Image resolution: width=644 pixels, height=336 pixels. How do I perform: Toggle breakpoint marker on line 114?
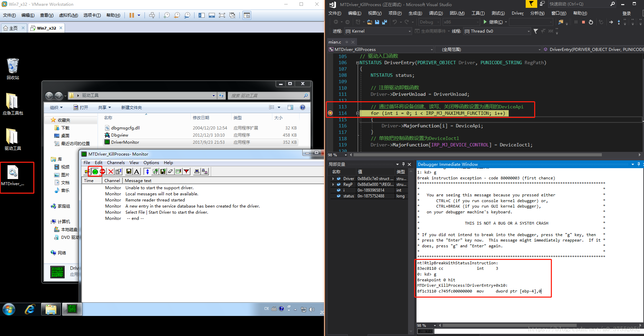tap(330, 113)
